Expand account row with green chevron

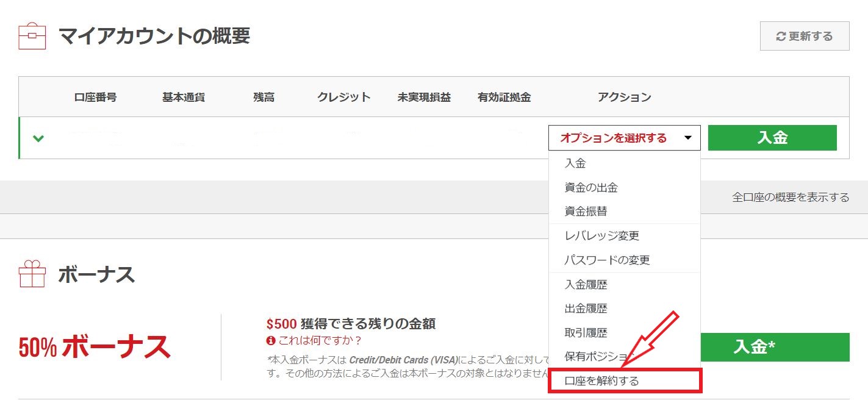pos(38,138)
